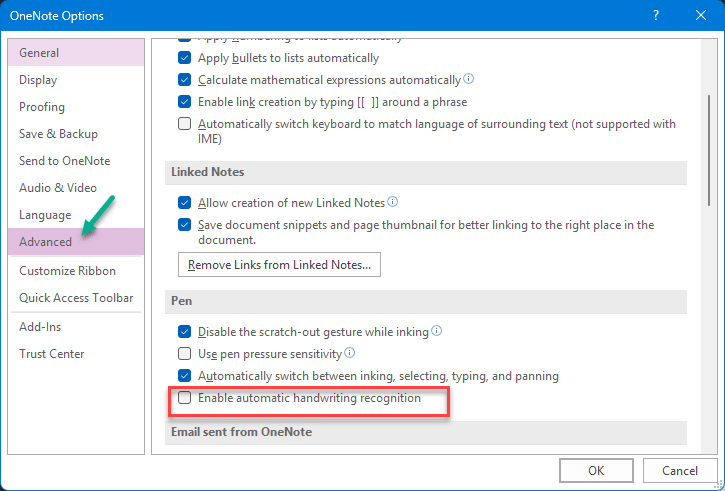Select the Proofing category
This screenshot has height=491, width=725.
(76, 107)
